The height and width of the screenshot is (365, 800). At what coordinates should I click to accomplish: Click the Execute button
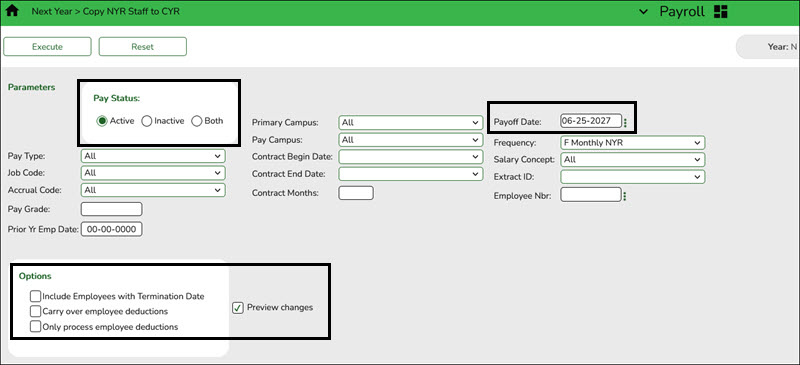click(x=47, y=46)
